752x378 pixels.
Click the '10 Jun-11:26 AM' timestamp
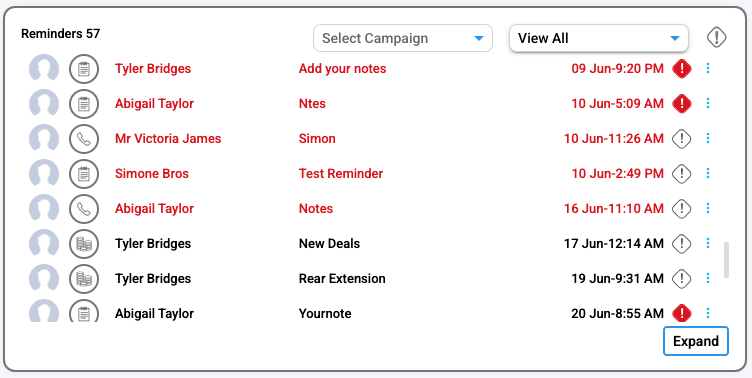[614, 139]
